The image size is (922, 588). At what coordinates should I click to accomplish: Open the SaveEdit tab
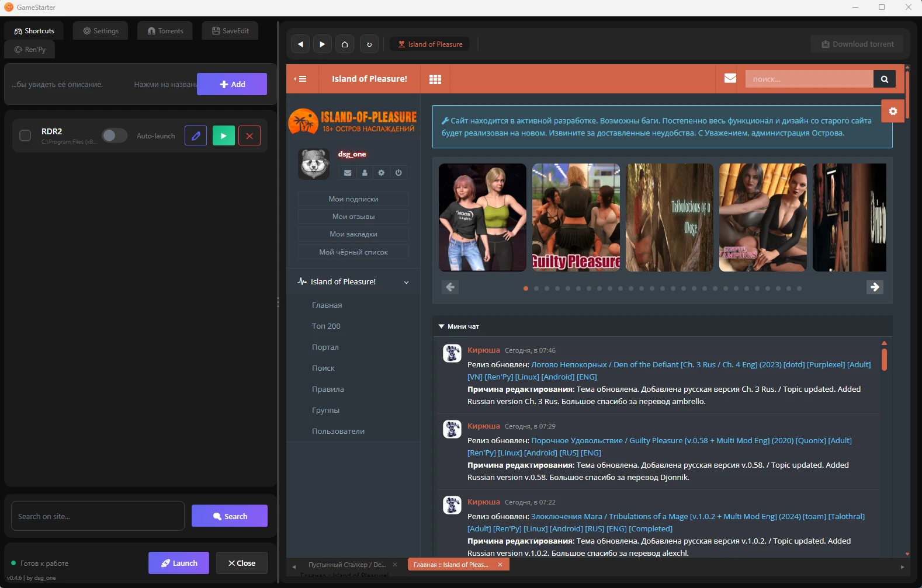[x=230, y=31]
